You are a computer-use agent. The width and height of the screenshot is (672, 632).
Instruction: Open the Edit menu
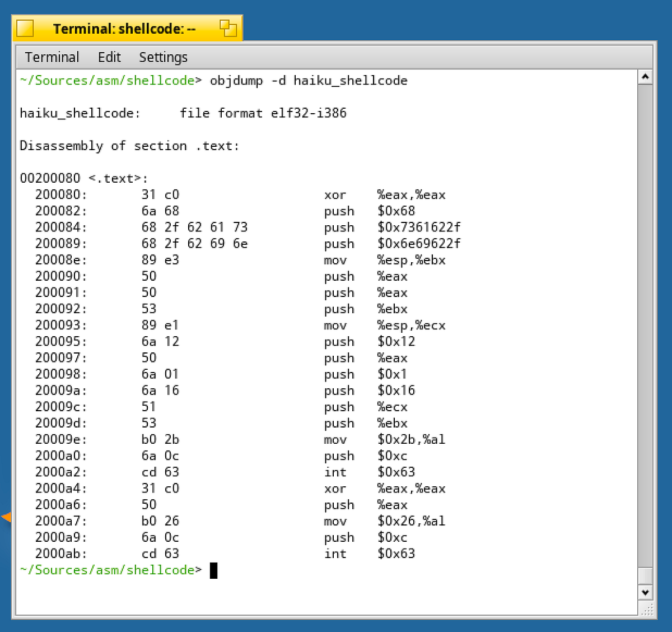coord(109,57)
